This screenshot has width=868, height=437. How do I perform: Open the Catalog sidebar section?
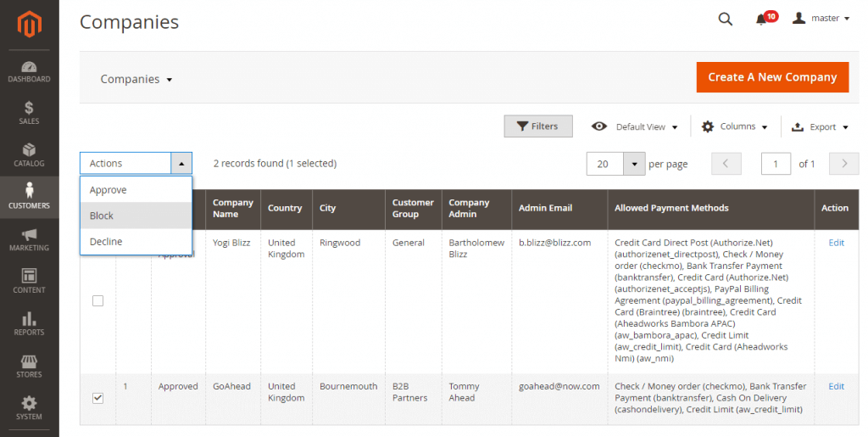(29, 155)
